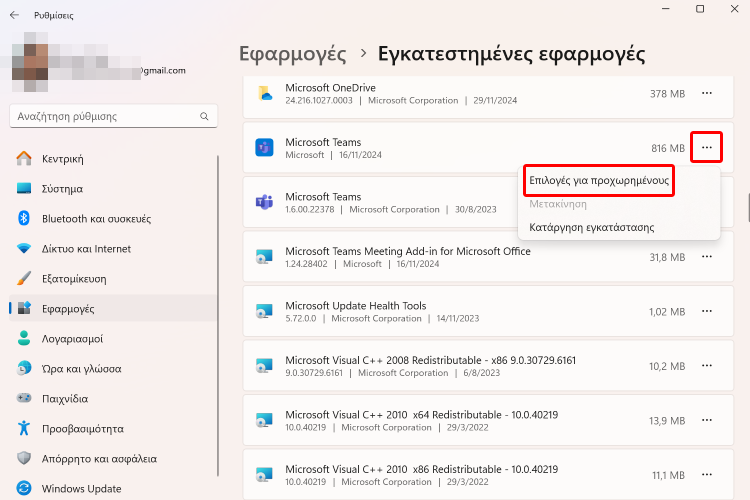Click the blue Microsoft Teams icon dated 16/11/2024
Viewport: 750px width, 500px height.
pyautogui.click(x=265, y=148)
